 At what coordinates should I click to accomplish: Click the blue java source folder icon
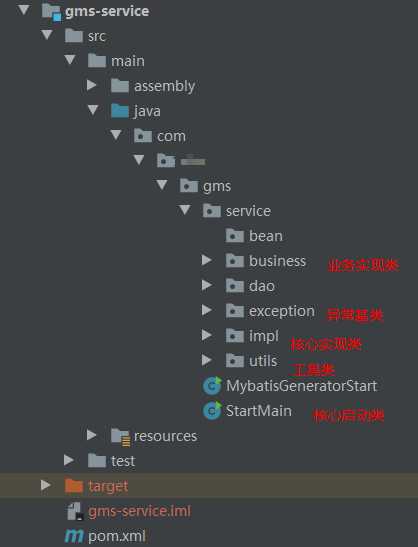[x=120, y=111]
